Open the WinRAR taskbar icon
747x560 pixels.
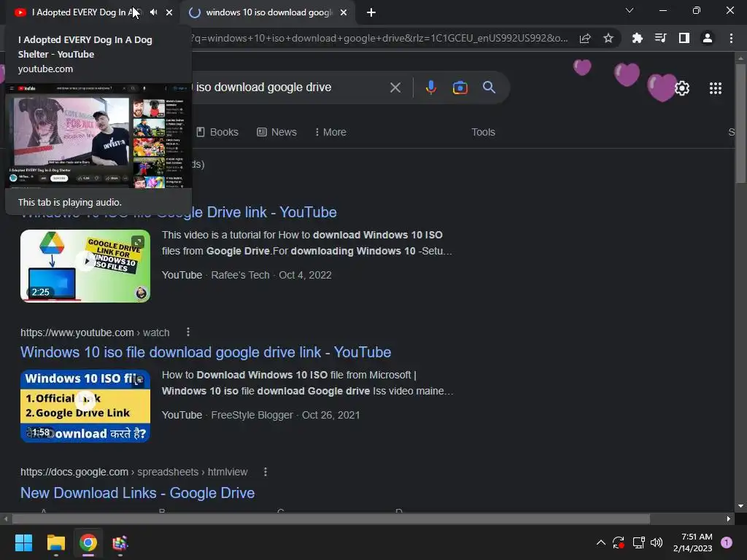120,542
